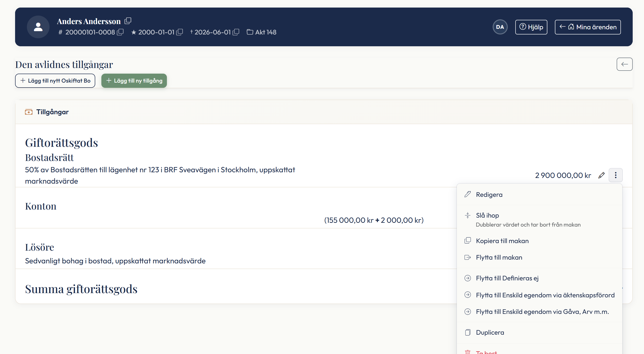Copy the name Anders Andersson
Screen dimensions: 644x354
coord(128,21)
